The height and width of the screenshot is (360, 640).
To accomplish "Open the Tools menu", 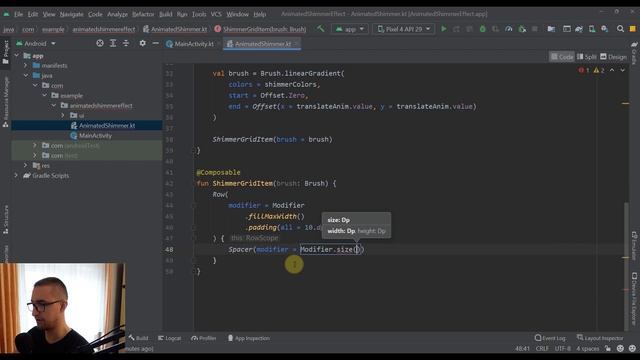I will pos(199,14).
